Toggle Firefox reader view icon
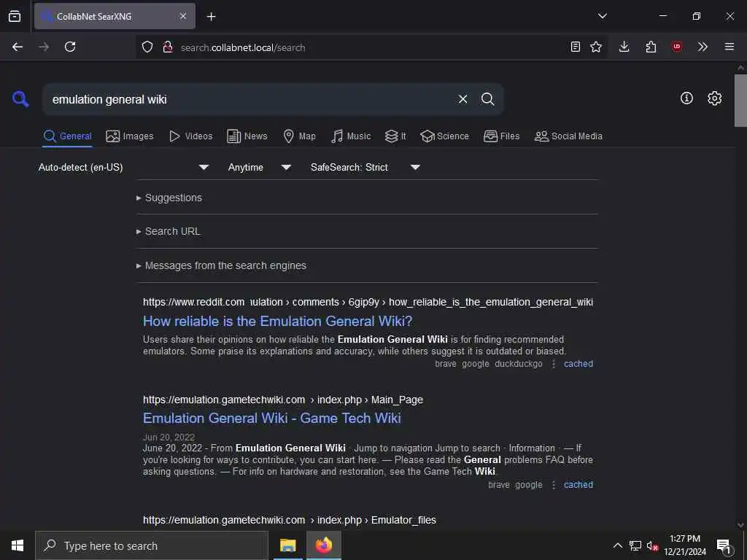 pyautogui.click(x=575, y=47)
